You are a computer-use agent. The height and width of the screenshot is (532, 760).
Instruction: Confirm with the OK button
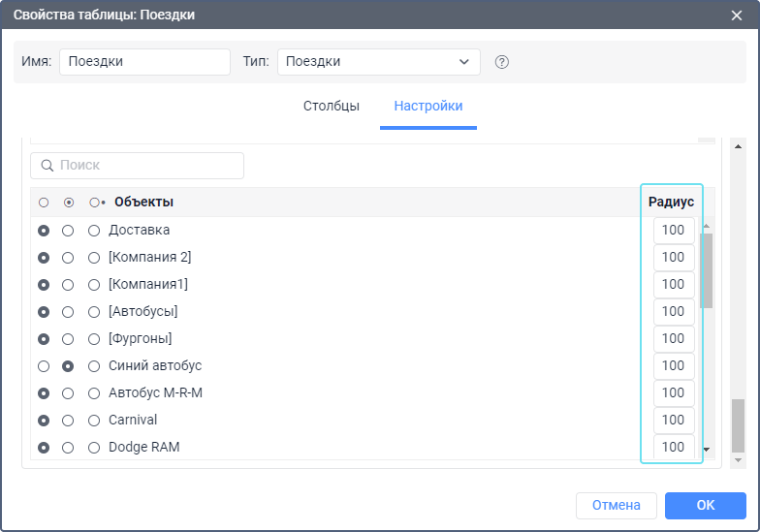coord(706,506)
